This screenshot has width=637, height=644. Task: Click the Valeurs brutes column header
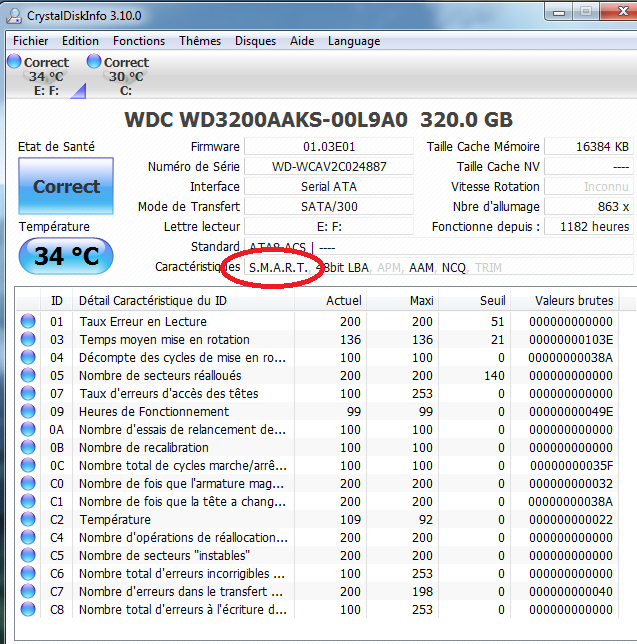(565, 301)
